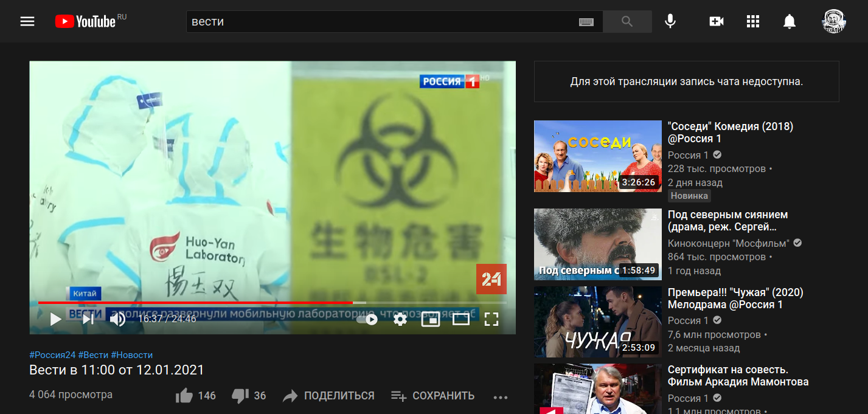
Task: Click the 4 064 просмотра view count
Action: [x=71, y=395]
